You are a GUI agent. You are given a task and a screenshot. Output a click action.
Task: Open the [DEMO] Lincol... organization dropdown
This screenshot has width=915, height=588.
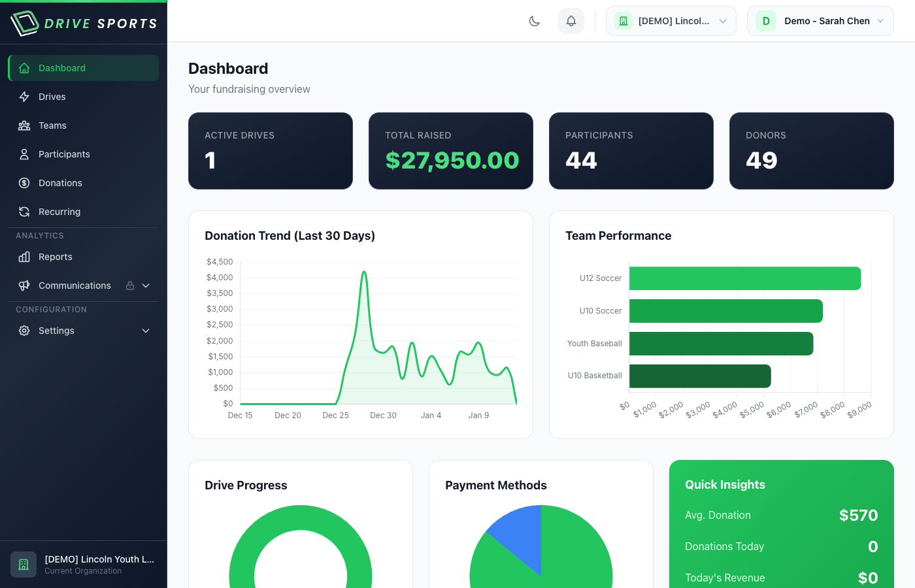pos(671,21)
